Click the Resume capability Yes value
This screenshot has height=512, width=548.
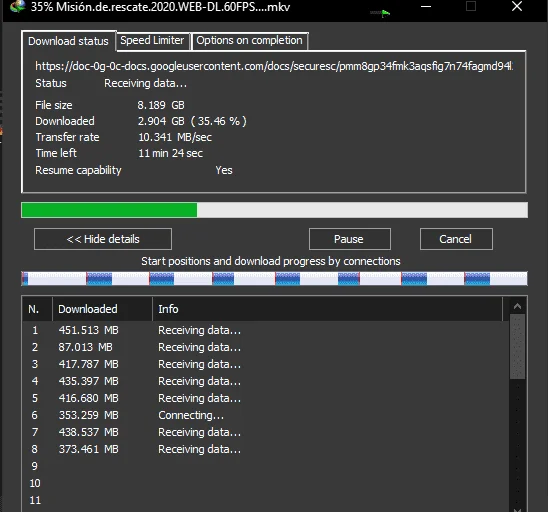click(224, 170)
